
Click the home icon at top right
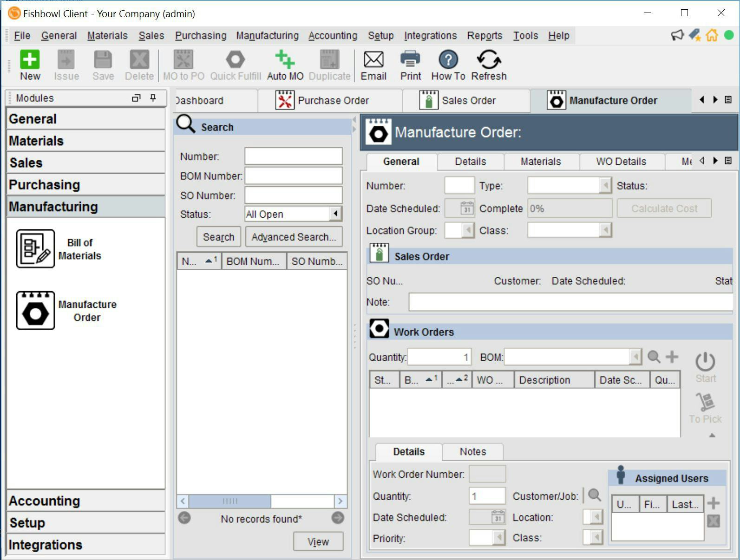[x=712, y=35]
